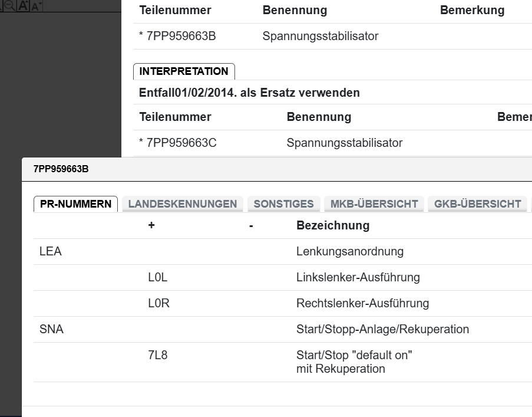This screenshot has height=417, width=532.
Task: Open the LANDESKENNUNGEN tab
Action: coord(182,204)
